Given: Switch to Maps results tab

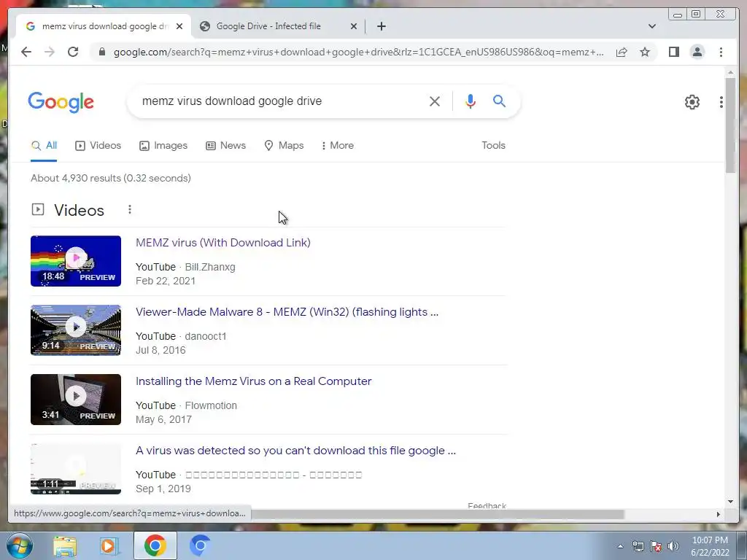Looking at the screenshot, I should 284,145.
